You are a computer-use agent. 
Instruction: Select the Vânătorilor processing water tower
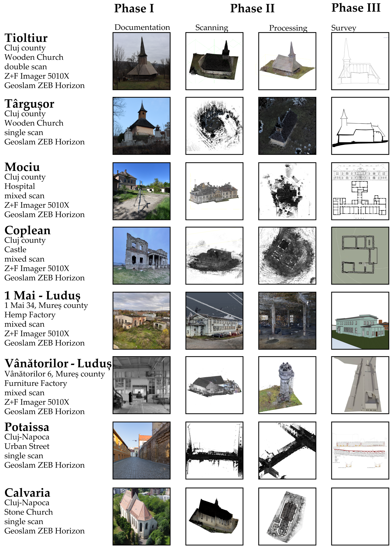click(x=287, y=385)
